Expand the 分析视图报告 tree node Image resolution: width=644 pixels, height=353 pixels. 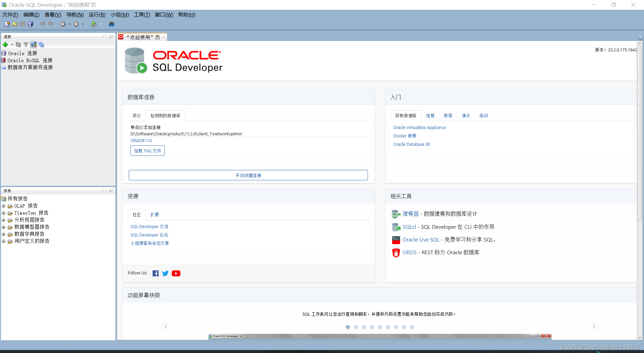coord(3,220)
